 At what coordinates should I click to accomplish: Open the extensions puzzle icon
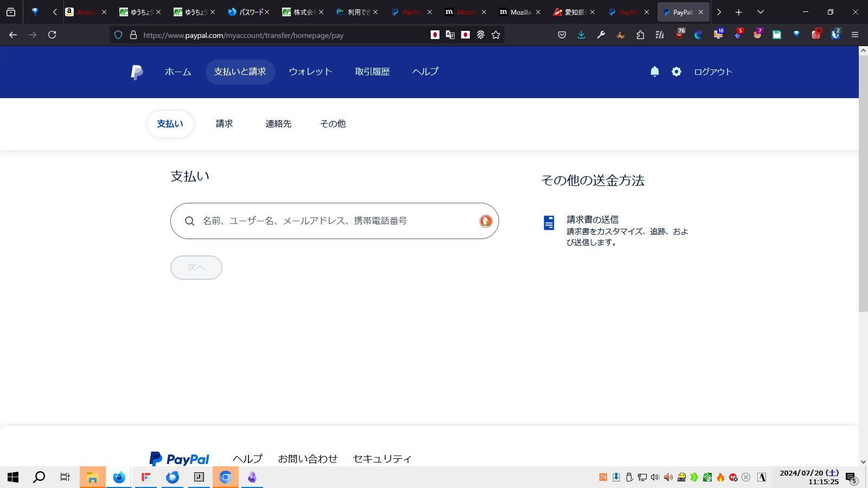[640, 35]
